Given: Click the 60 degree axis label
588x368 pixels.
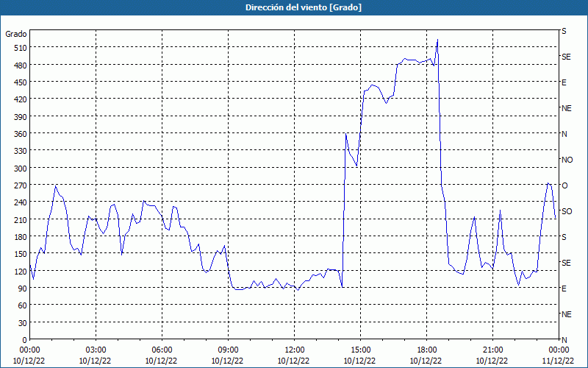Looking at the screenshot, I should (x=23, y=305).
